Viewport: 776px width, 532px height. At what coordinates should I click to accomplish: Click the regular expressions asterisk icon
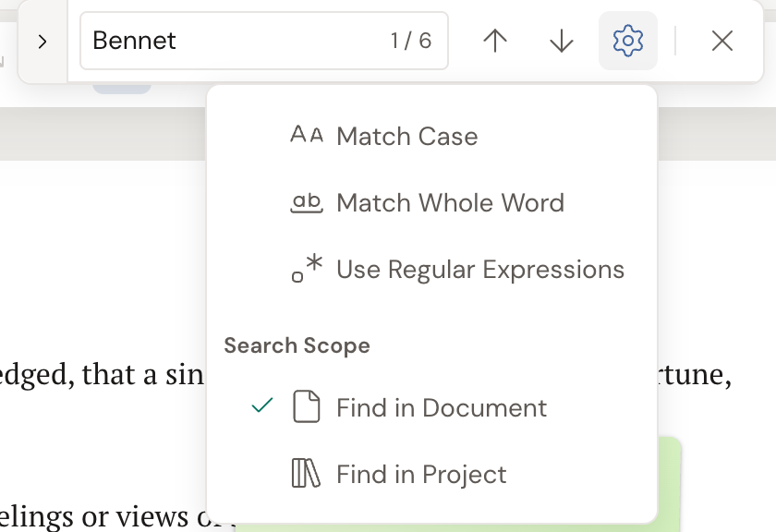[307, 269]
